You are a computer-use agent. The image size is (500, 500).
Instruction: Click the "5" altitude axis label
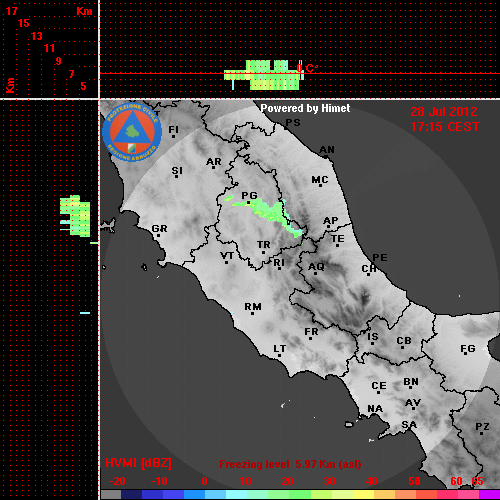(83, 86)
